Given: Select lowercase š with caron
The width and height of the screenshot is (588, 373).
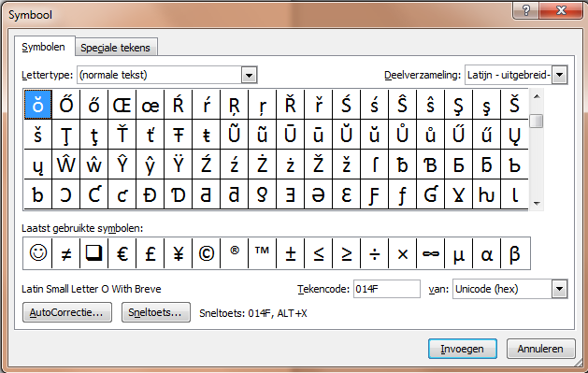Looking at the screenshot, I should (x=38, y=135).
